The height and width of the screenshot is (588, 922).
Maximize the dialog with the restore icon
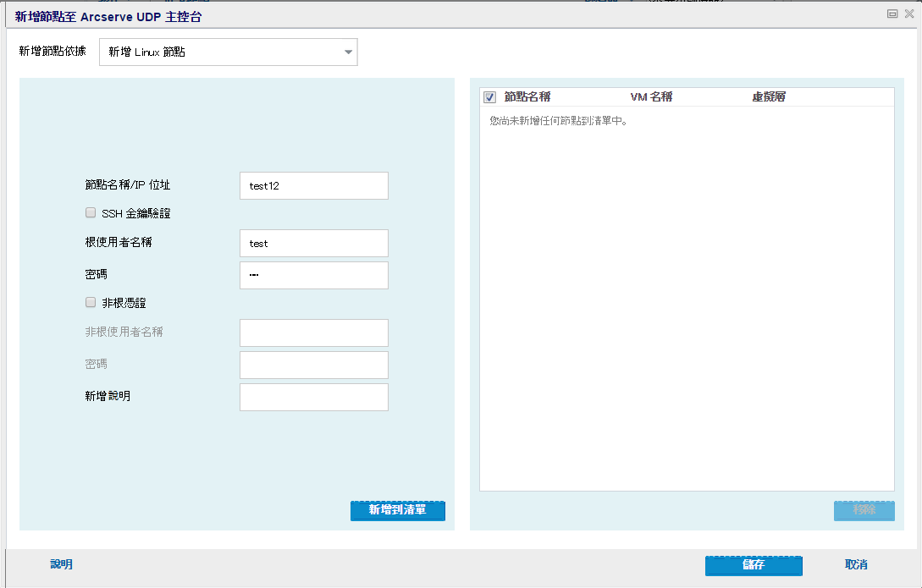pos(892,14)
